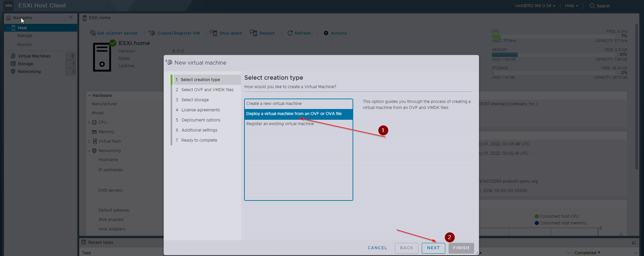Open the root@192.168.0.54 user dropdown
644x256 pixels.
click(535, 6)
